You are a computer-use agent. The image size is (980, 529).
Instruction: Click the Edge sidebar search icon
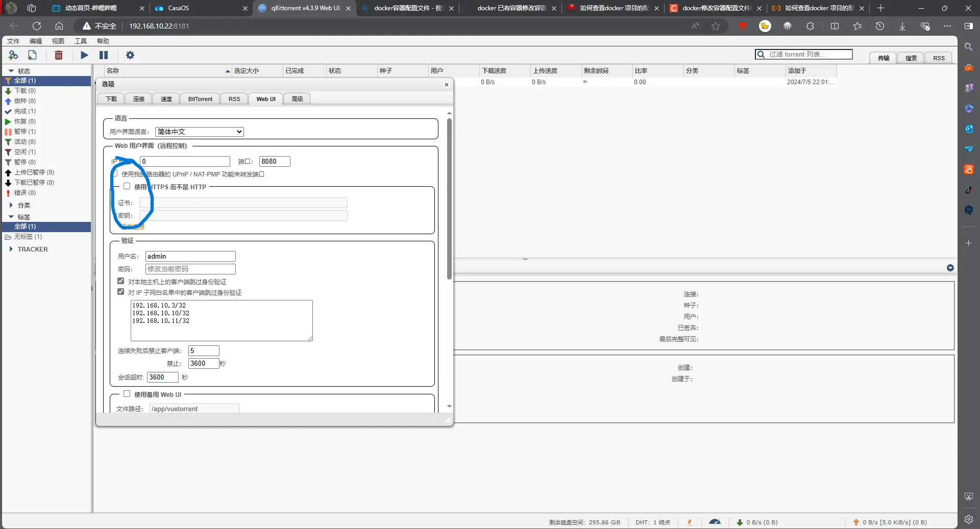pos(969,47)
